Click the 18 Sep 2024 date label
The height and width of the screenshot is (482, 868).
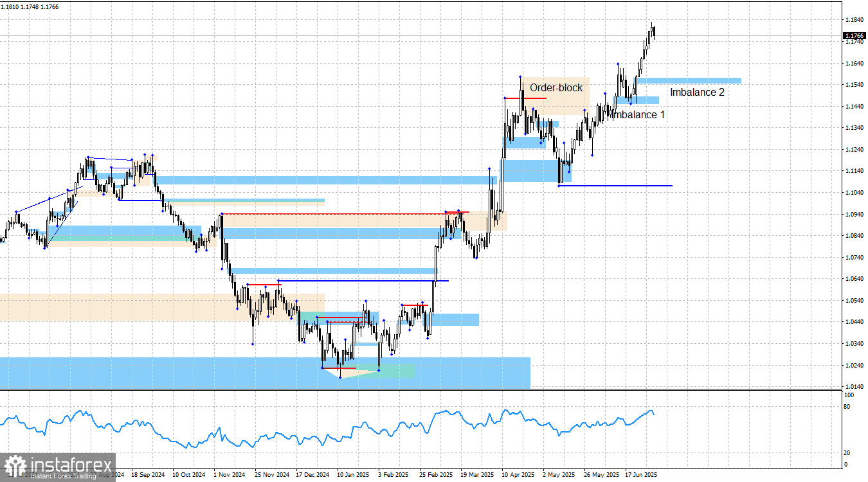(x=147, y=474)
